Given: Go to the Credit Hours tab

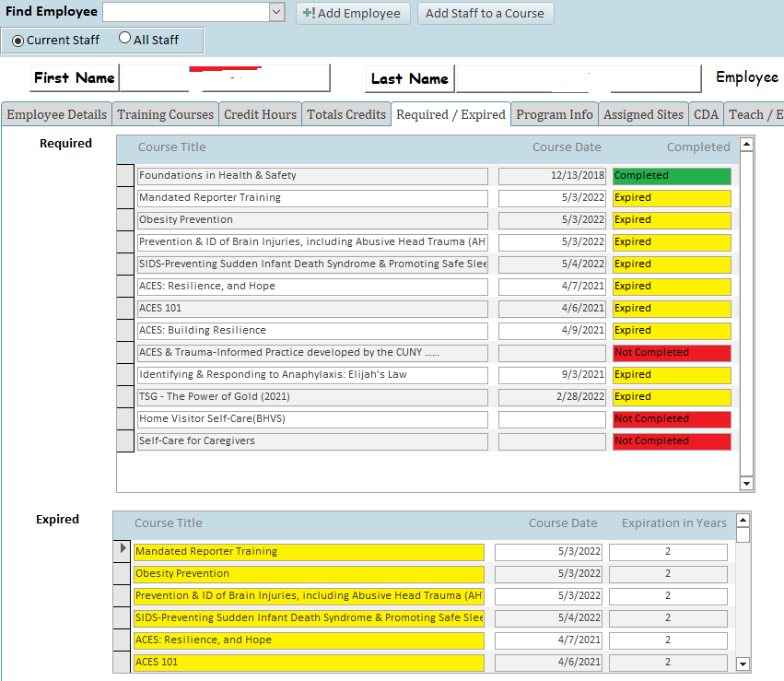Looking at the screenshot, I should click(x=260, y=114).
